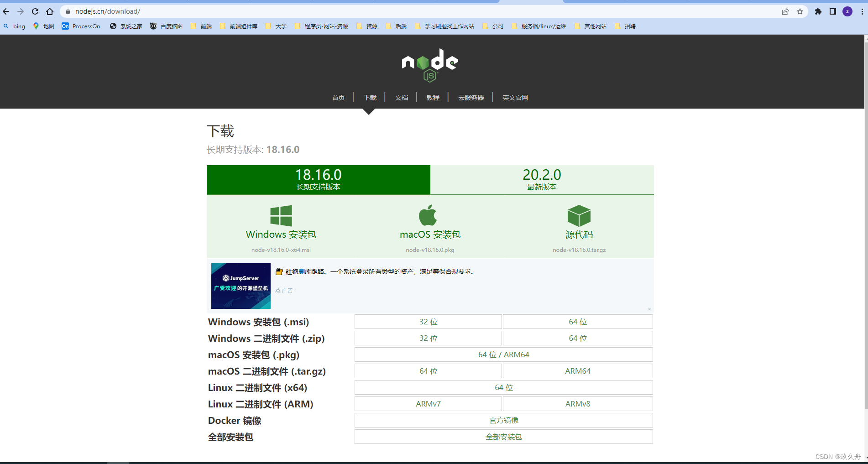This screenshot has width=868, height=464.
Task: Click the cube icon above 源代码
Action: pyautogui.click(x=579, y=215)
